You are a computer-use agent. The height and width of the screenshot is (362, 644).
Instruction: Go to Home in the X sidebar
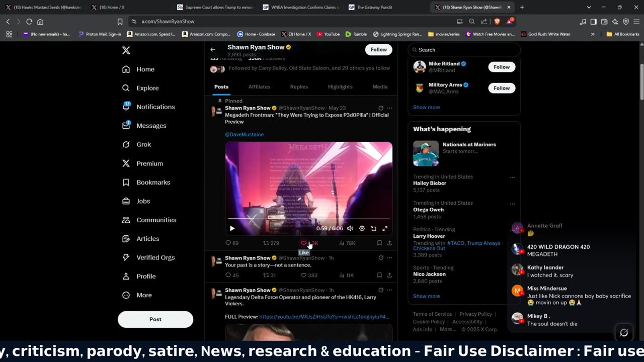point(138,69)
